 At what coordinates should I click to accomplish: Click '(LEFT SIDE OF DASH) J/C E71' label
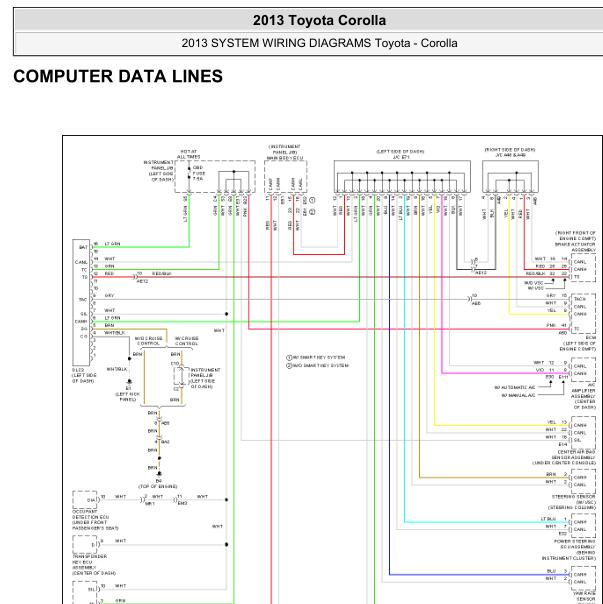(400, 154)
